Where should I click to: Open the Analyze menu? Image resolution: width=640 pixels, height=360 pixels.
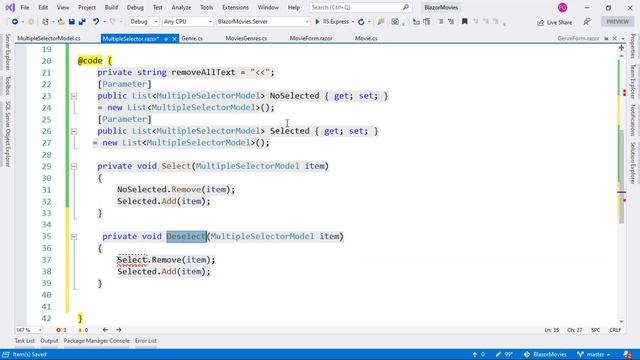point(181,7)
